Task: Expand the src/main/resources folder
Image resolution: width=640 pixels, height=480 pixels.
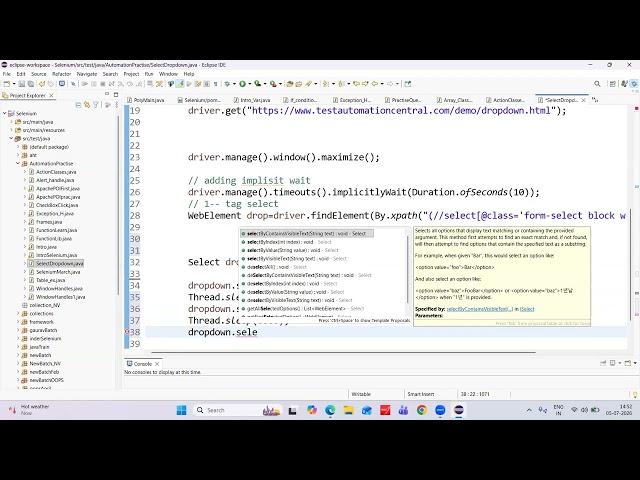Action: tap(11, 130)
